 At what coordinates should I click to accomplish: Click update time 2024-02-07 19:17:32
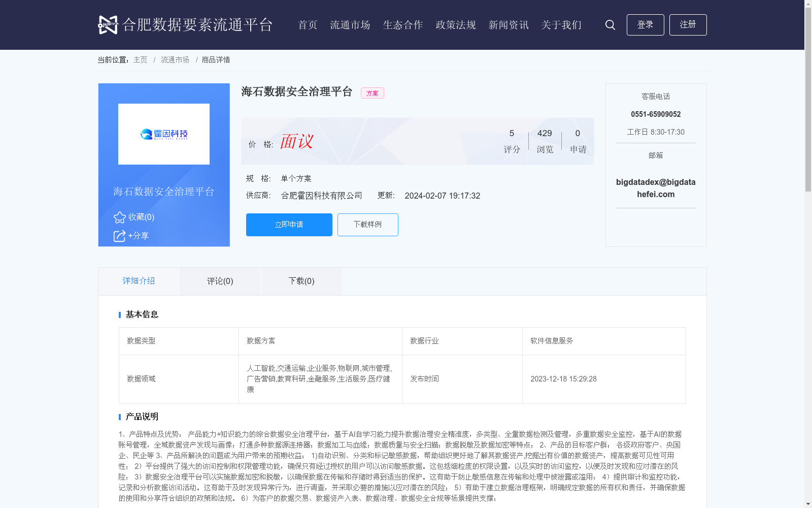click(443, 196)
